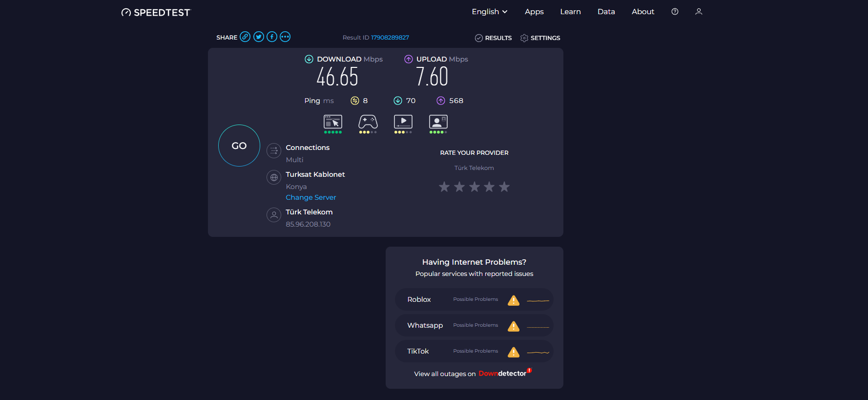Open the Downdetector link

pyautogui.click(x=505, y=373)
